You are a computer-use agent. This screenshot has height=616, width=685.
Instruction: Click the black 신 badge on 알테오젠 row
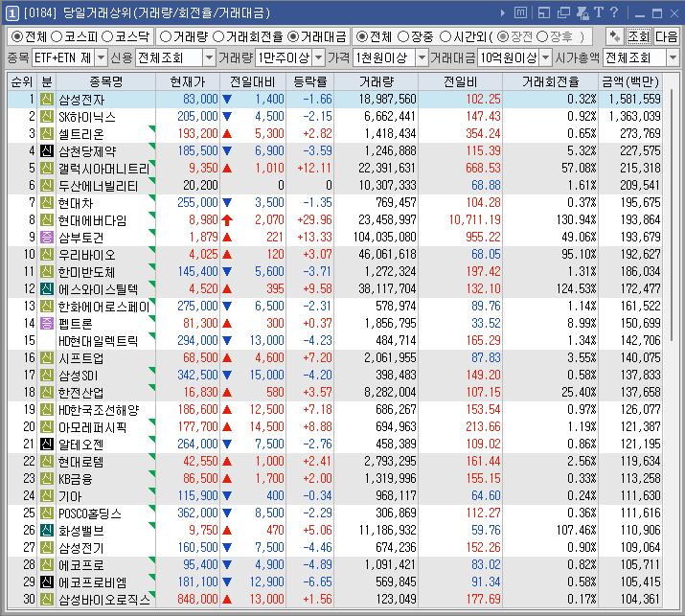click(47, 445)
